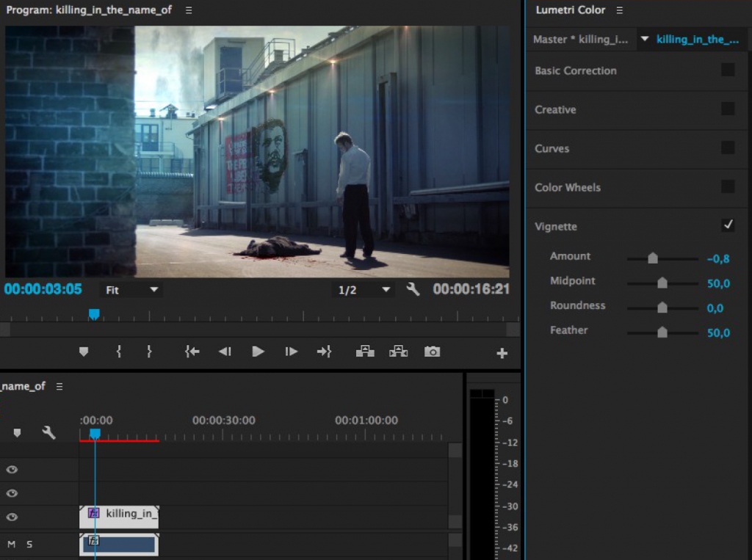Toggle Color Wheels checkbox
Screen dimensions: 752x560
click(x=728, y=186)
